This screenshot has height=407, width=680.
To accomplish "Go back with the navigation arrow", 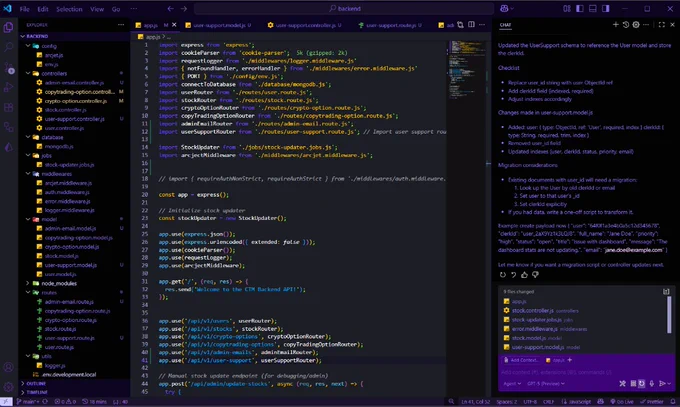I will 170,8.
